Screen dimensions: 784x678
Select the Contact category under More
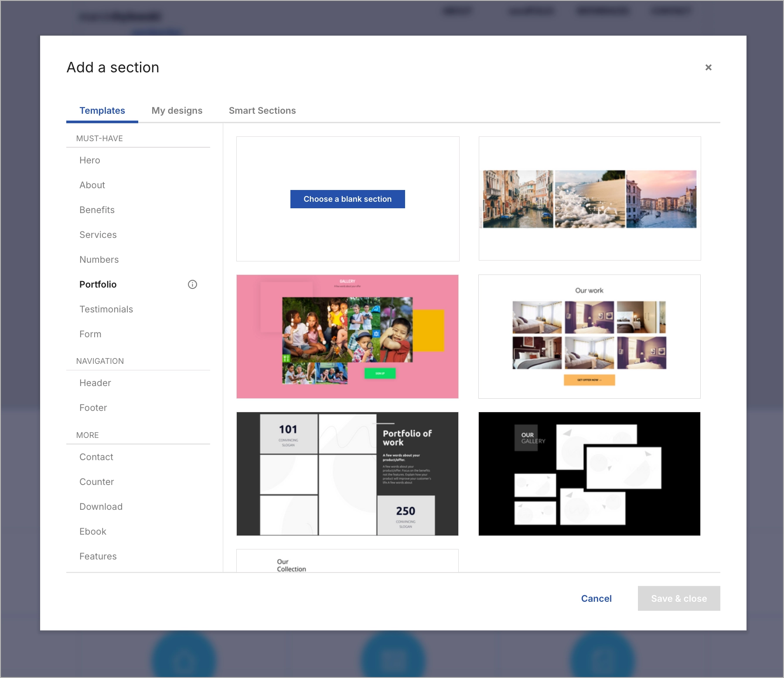pyautogui.click(x=96, y=457)
